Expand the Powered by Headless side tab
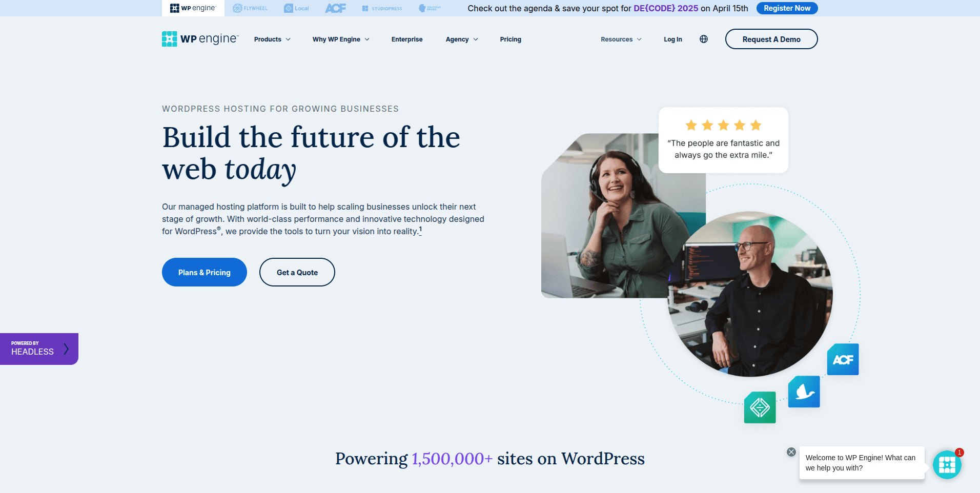 39,349
